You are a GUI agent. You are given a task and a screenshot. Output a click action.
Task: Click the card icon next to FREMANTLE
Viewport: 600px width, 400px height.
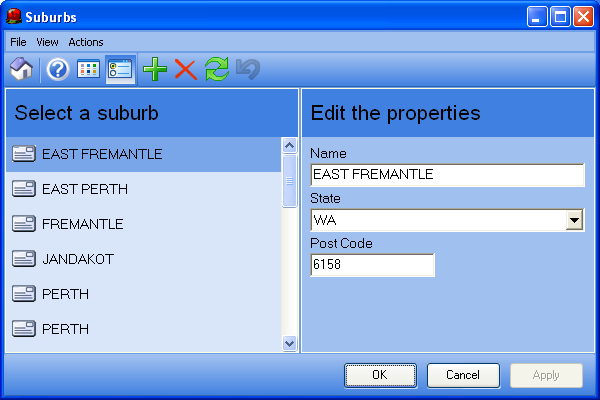click(24, 224)
